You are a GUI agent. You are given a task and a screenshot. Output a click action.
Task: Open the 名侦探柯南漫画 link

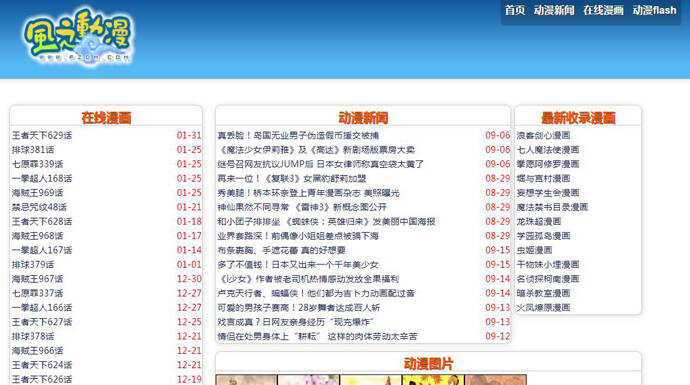(548, 279)
